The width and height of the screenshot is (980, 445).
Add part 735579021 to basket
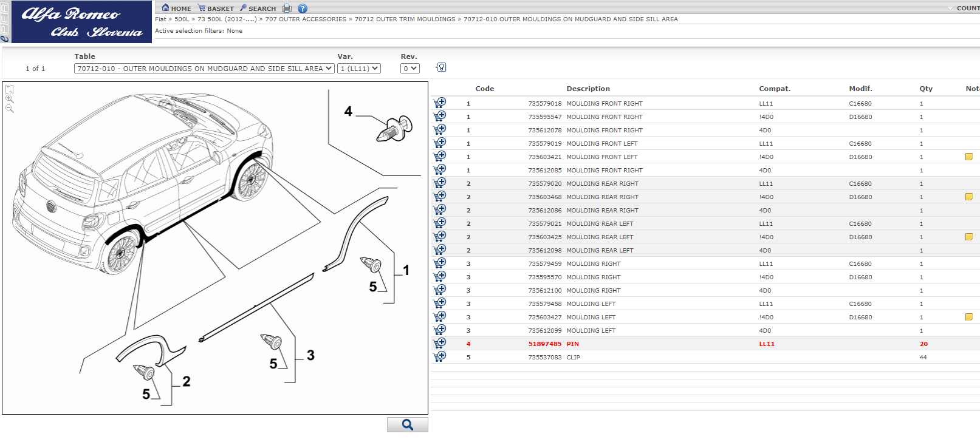click(439, 223)
